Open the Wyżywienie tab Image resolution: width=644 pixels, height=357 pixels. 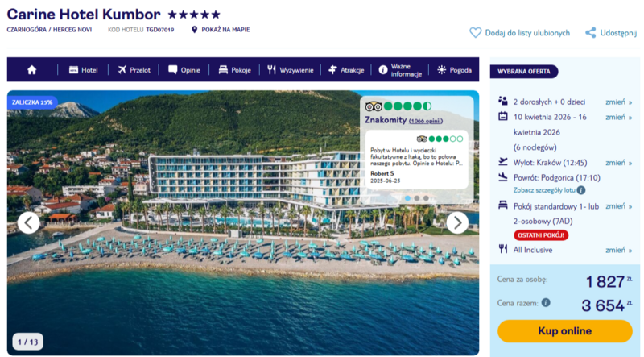(291, 70)
